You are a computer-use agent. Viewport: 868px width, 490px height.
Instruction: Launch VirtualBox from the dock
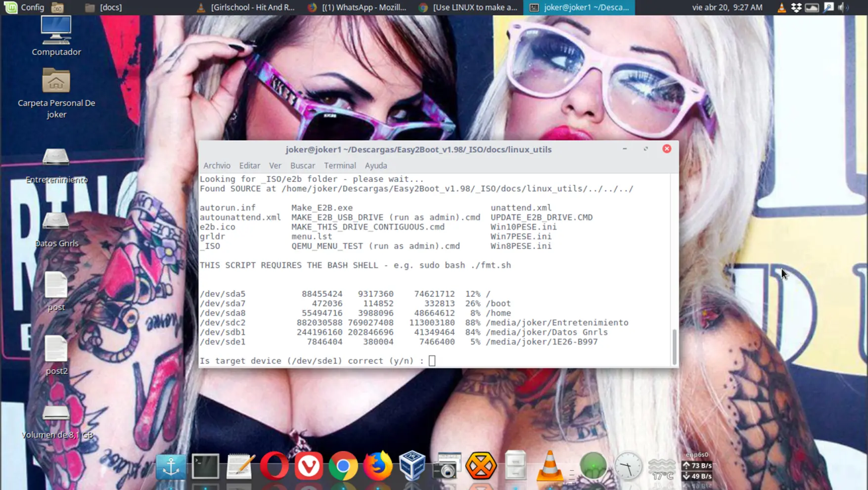[412, 466]
